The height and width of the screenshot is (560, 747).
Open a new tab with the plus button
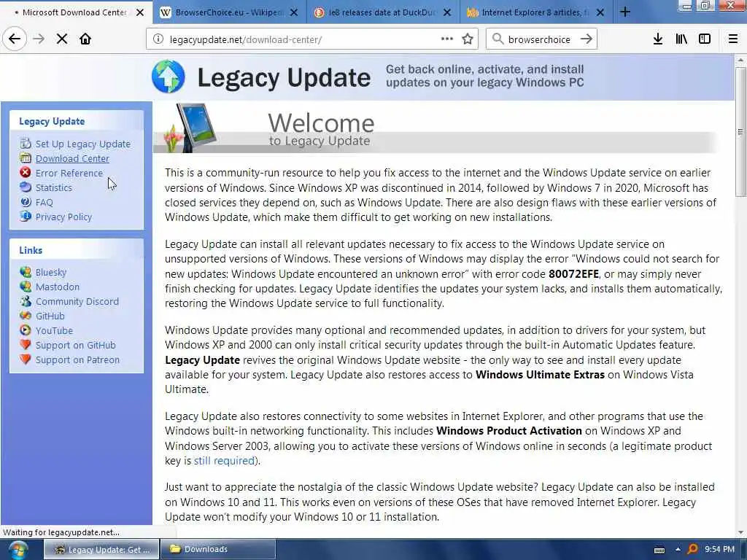[625, 12]
